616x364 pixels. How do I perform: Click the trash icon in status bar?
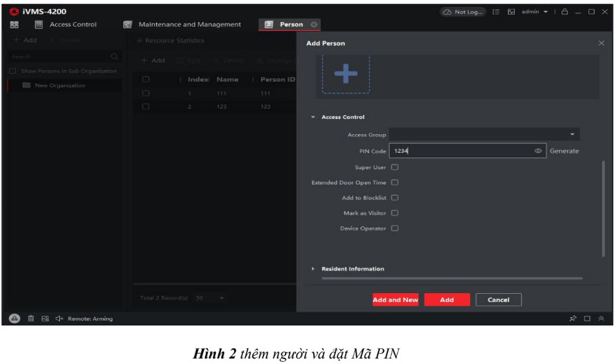(x=31, y=319)
